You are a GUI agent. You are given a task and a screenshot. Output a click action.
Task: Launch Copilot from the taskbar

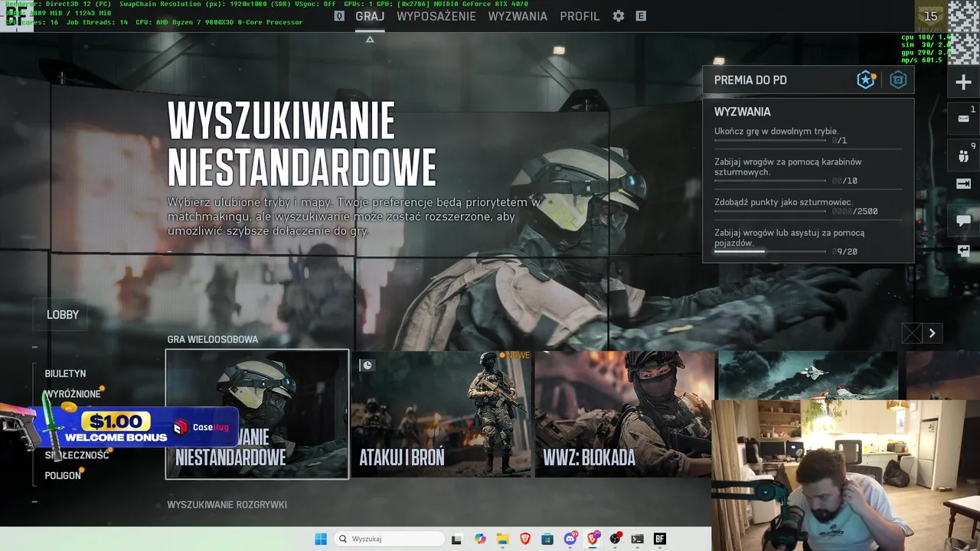(480, 539)
